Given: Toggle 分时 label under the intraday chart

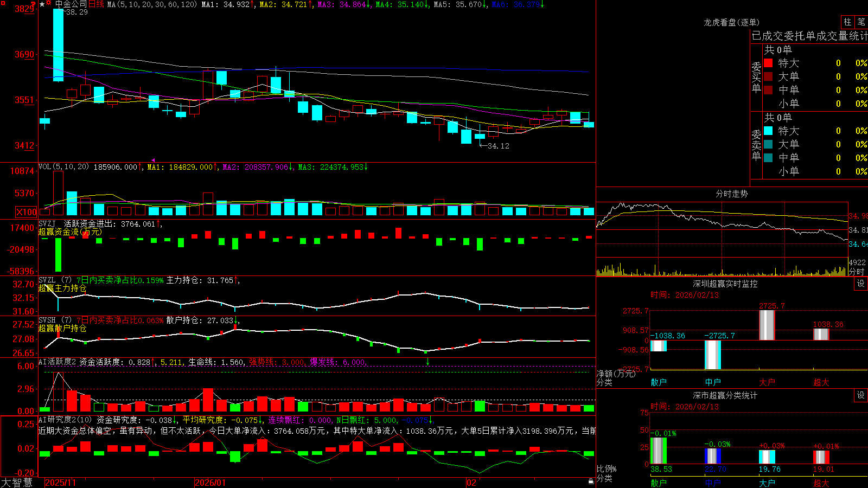Looking at the screenshot, I should (x=857, y=272).
